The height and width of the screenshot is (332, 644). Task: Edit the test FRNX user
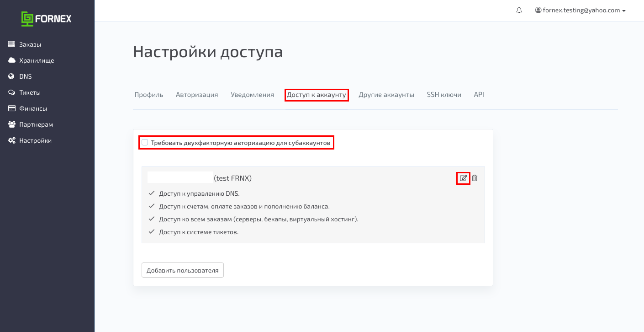tap(463, 178)
